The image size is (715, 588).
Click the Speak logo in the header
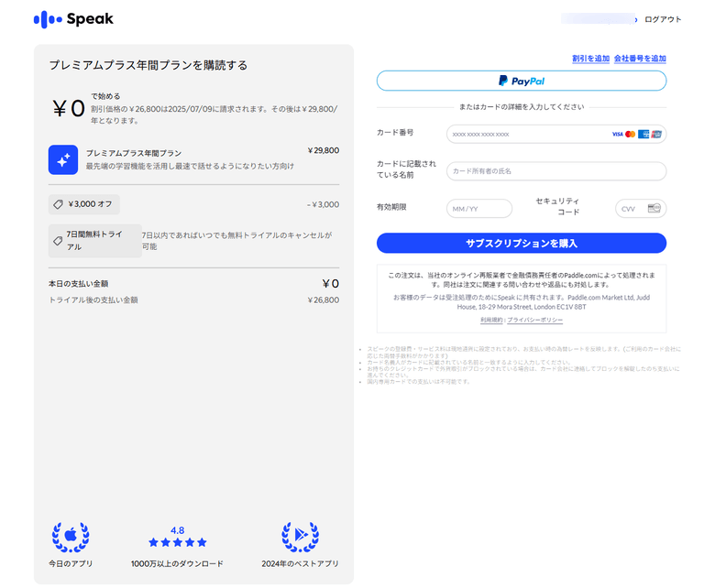pyautogui.click(x=73, y=19)
